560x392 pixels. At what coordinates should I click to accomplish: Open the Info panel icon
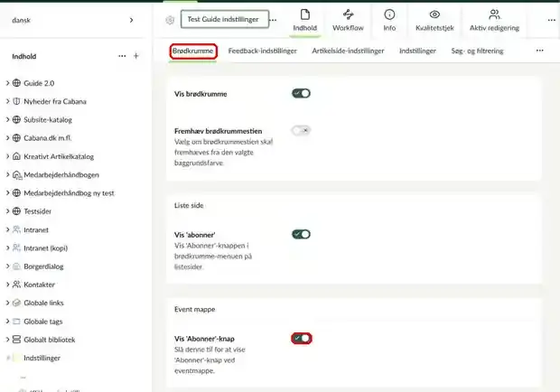coord(389,14)
